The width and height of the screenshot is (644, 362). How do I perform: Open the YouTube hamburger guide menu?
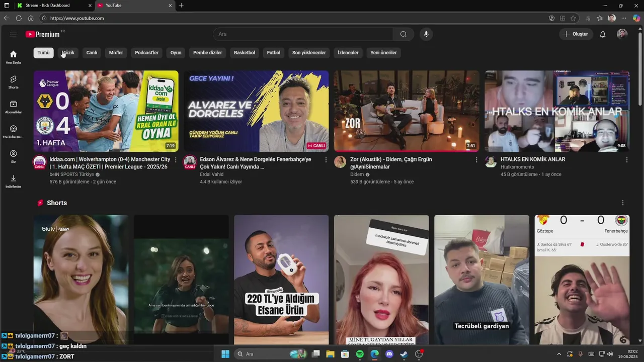[14, 34]
